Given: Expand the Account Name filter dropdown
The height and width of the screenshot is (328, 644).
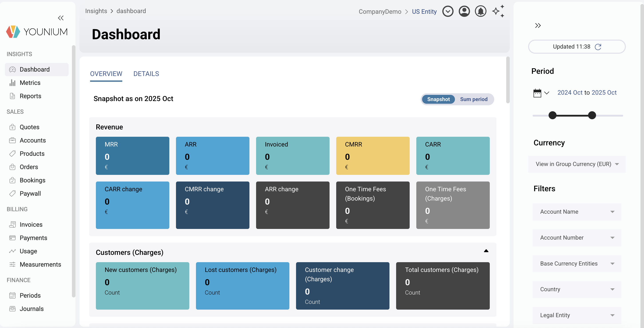Looking at the screenshot, I should pyautogui.click(x=577, y=212).
